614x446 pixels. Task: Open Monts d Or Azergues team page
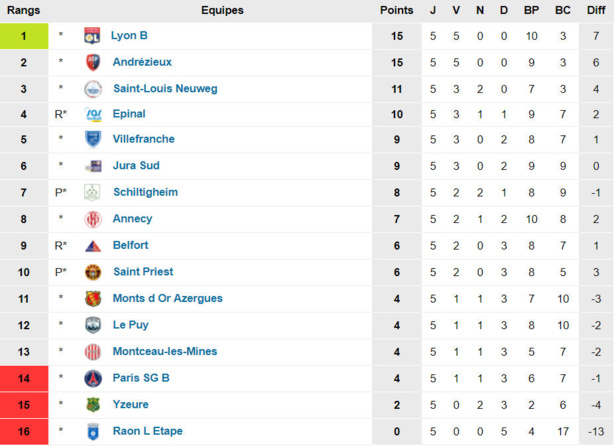(167, 298)
